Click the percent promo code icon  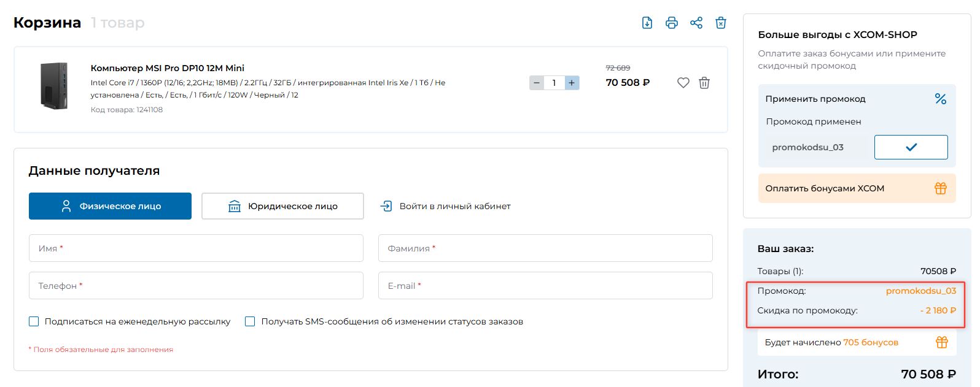pos(940,99)
